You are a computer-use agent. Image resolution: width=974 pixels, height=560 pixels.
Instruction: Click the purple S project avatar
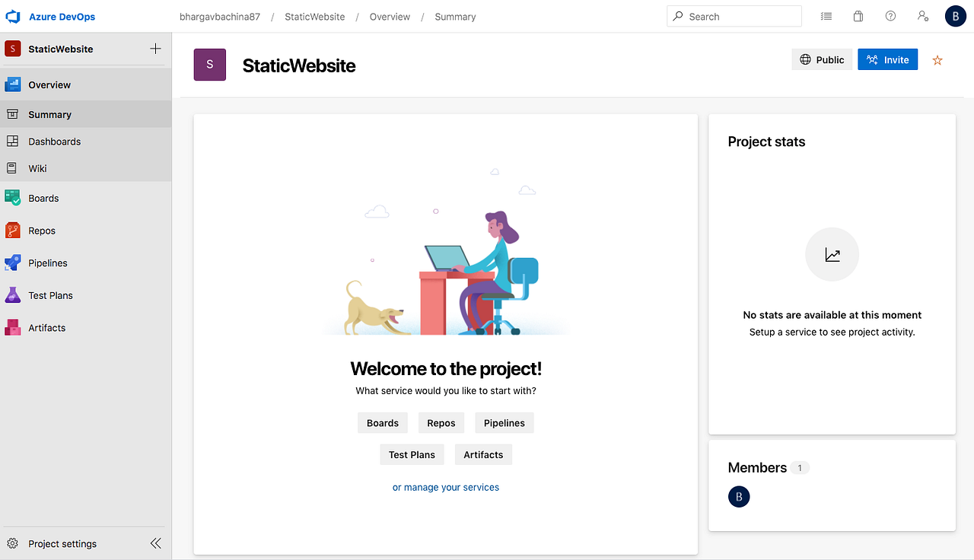tap(210, 65)
